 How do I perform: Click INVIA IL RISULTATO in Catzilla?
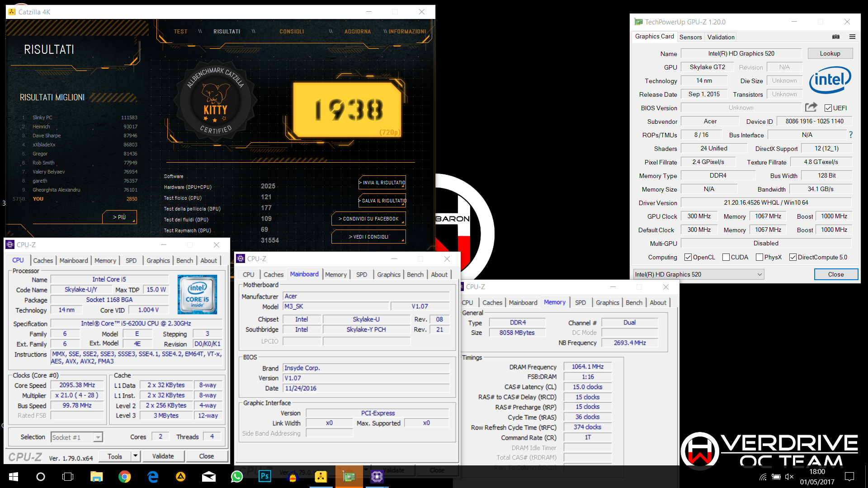[x=382, y=183]
